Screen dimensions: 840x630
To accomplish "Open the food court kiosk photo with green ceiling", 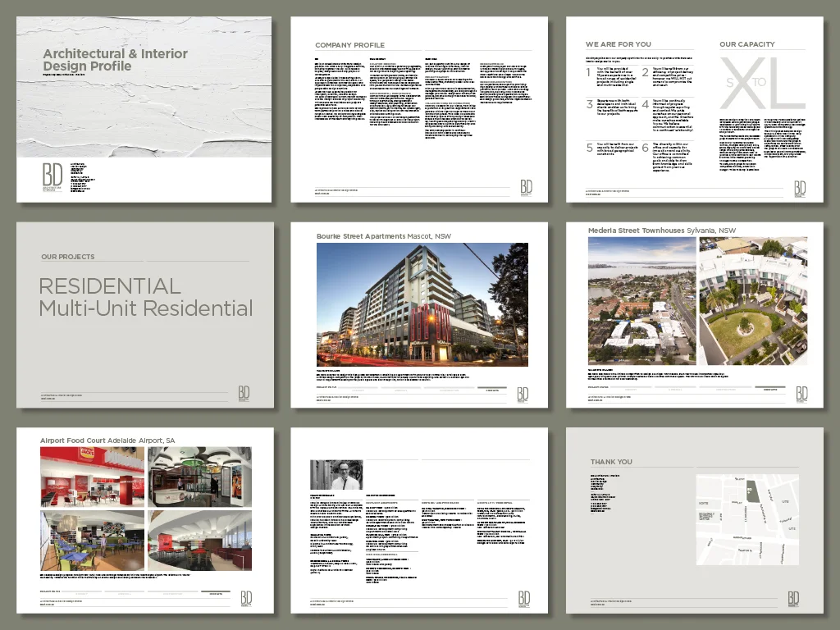I will (200, 477).
